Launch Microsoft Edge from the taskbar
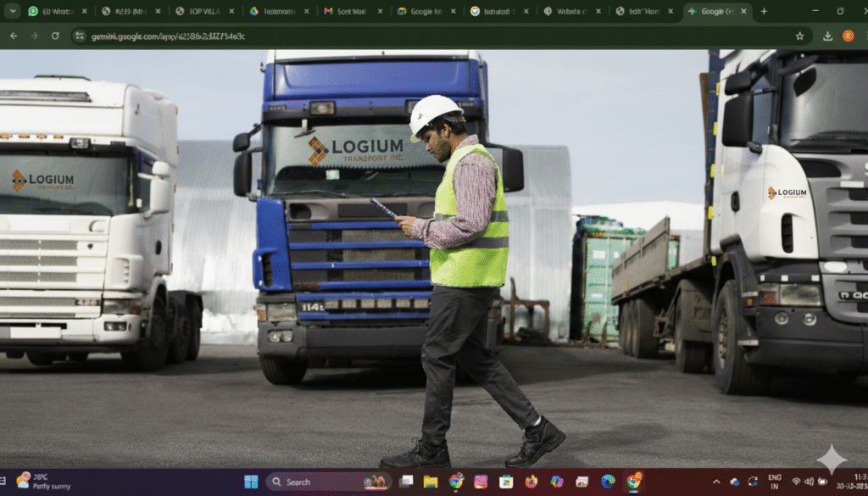This screenshot has height=496, width=868. pyautogui.click(x=608, y=482)
